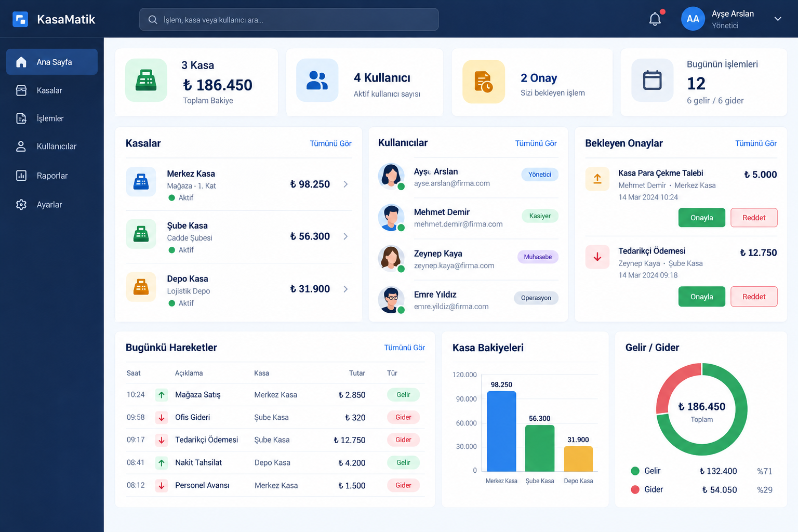The width and height of the screenshot is (798, 532).
Task: Click the KasaMatik logo icon
Action: click(20, 19)
